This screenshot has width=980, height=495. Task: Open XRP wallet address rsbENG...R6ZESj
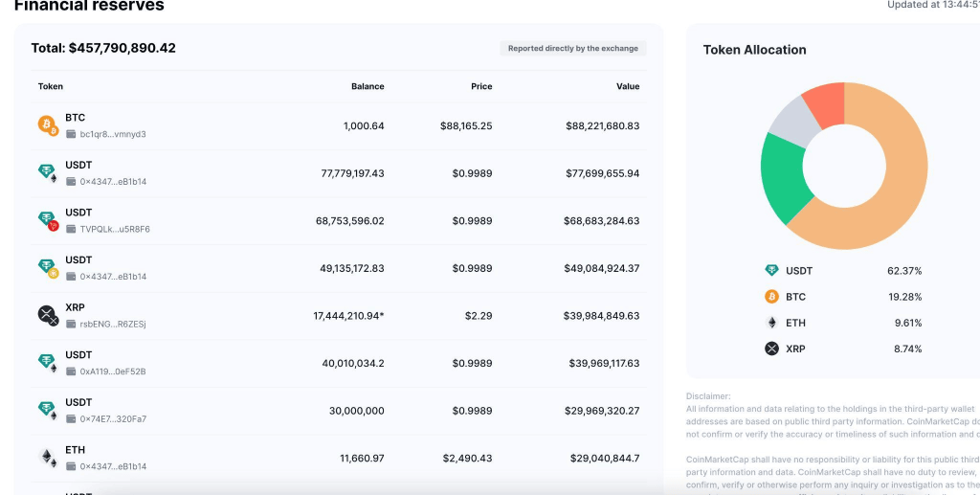pos(113,324)
